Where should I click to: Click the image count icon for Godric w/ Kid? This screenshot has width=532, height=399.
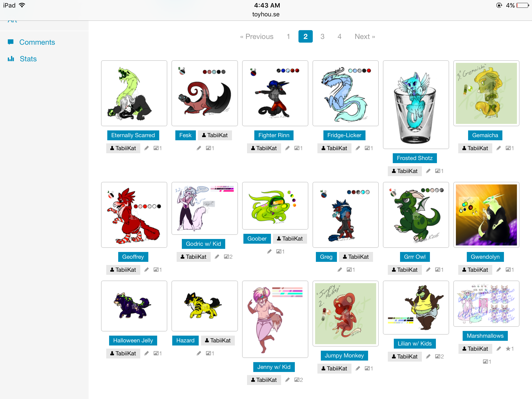227,257
